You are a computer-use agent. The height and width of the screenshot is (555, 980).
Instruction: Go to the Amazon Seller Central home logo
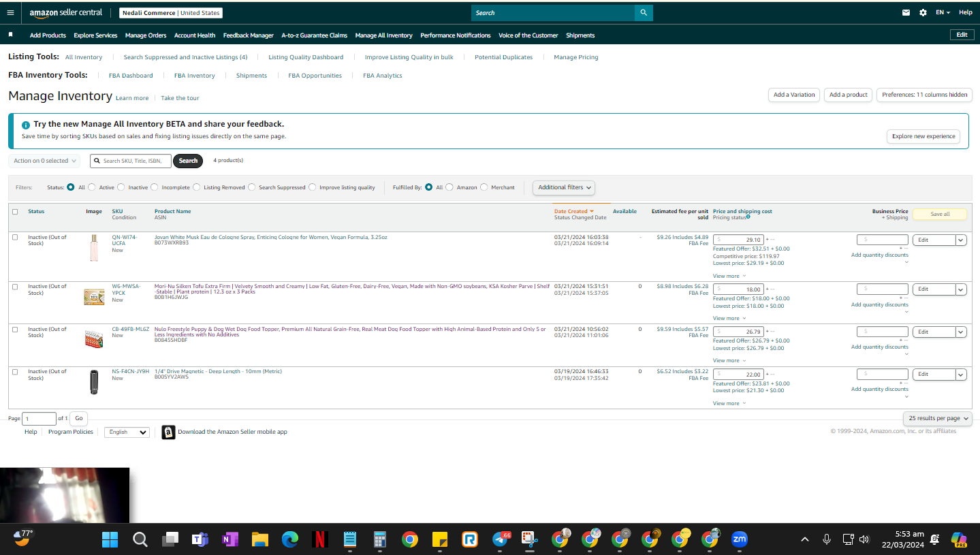[66, 12]
